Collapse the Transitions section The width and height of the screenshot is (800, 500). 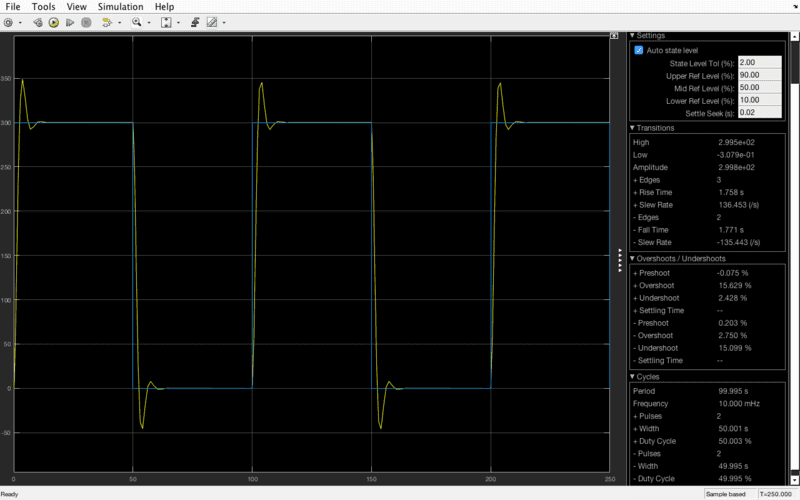coord(632,128)
